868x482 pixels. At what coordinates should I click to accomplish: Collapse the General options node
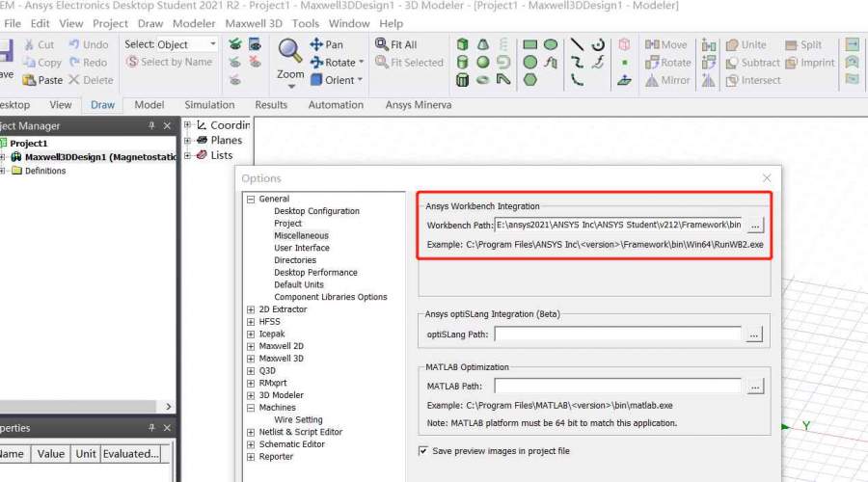(x=252, y=199)
